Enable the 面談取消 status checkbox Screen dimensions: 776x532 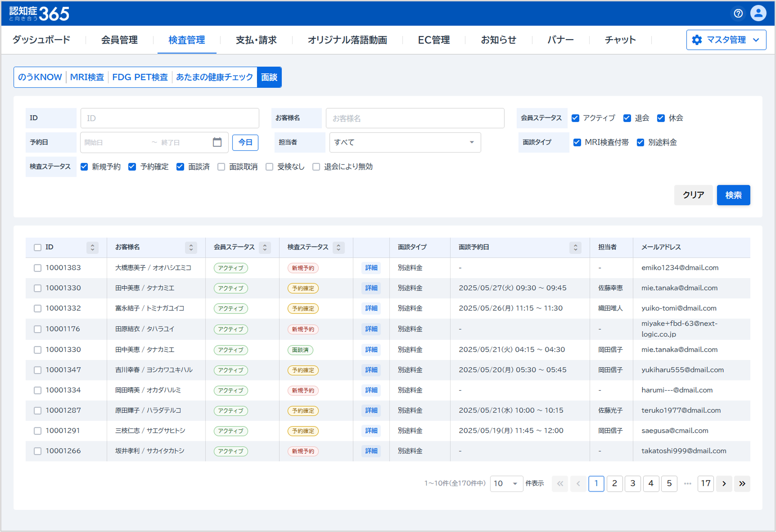(x=221, y=167)
